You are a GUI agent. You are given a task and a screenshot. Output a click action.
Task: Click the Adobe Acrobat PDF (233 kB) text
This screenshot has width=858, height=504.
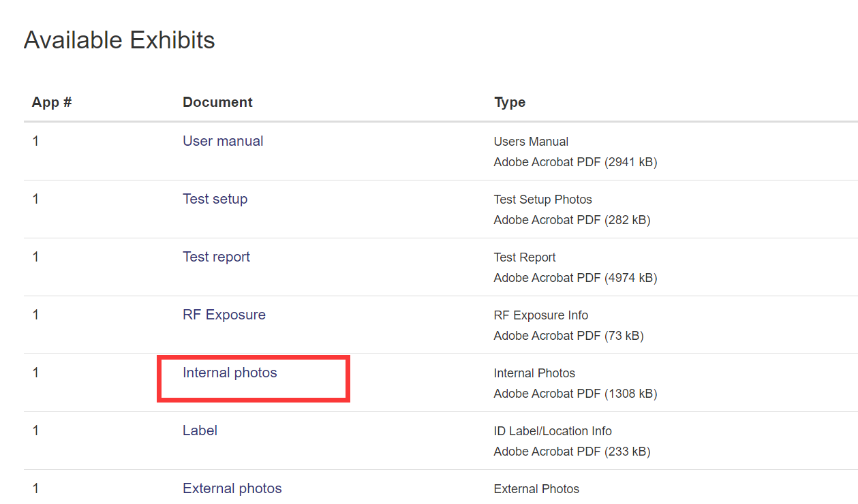[x=572, y=452]
